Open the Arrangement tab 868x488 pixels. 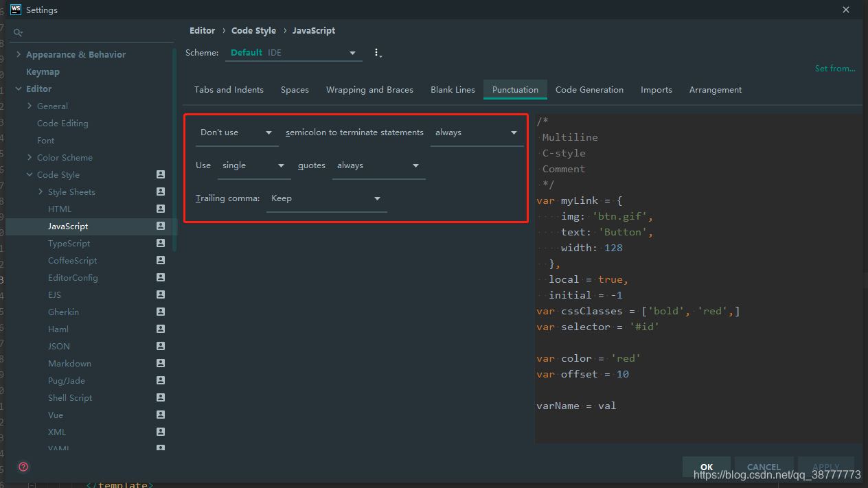716,90
